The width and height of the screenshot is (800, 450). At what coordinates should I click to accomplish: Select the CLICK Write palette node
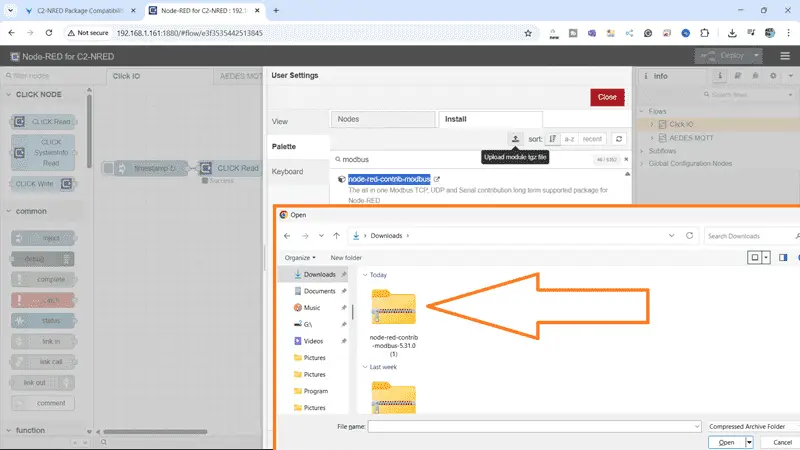(43, 184)
